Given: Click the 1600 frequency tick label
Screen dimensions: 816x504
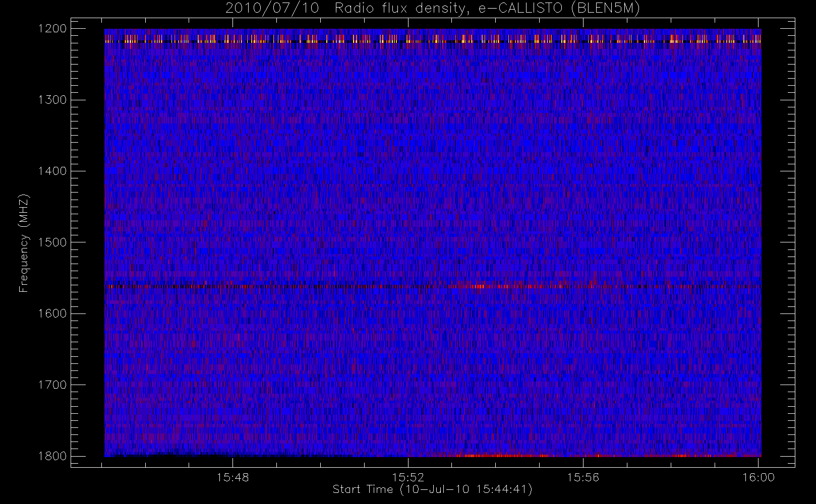Looking at the screenshot, I should point(52,313).
